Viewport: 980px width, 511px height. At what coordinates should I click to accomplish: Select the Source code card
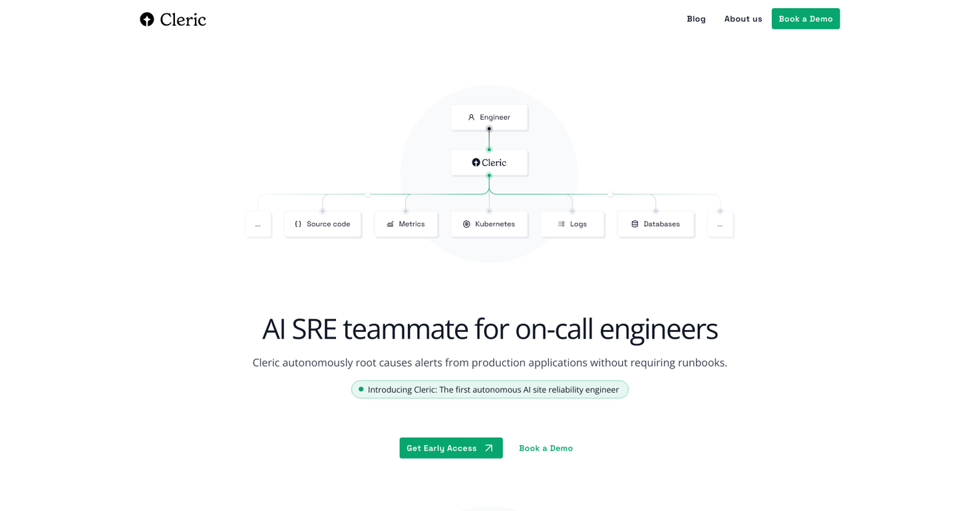[323, 224]
